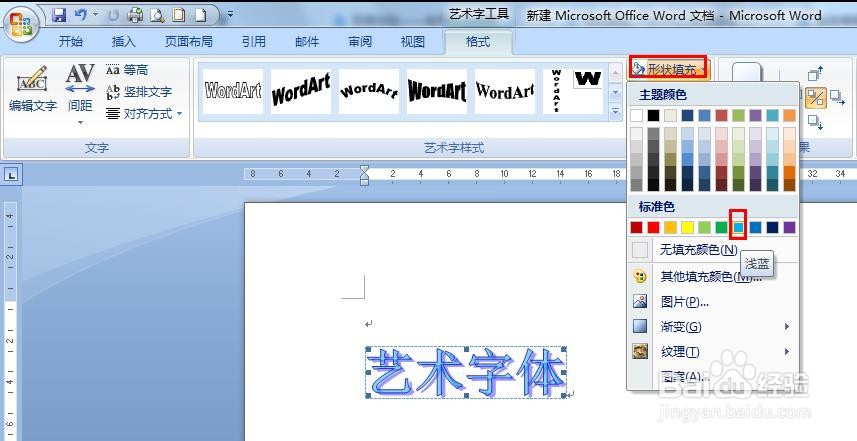Open the 邮件 tab
This screenshot has height=441, width=857.
click(x=307, y=42)
